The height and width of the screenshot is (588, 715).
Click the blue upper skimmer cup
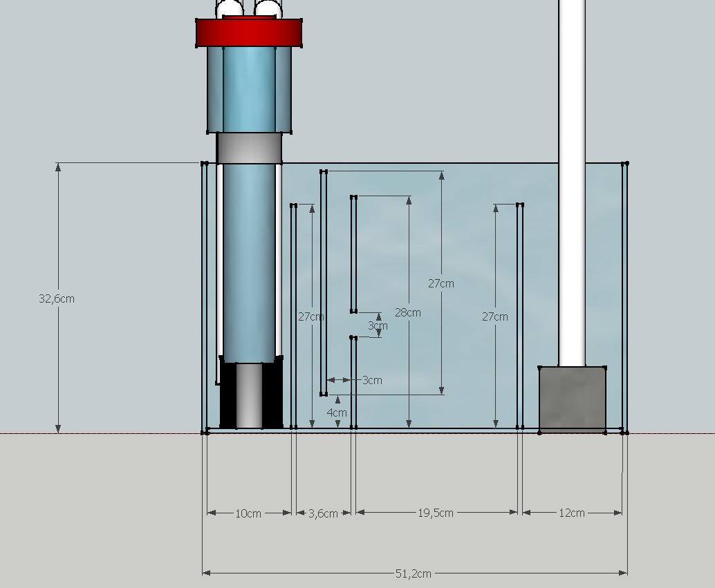249,90
